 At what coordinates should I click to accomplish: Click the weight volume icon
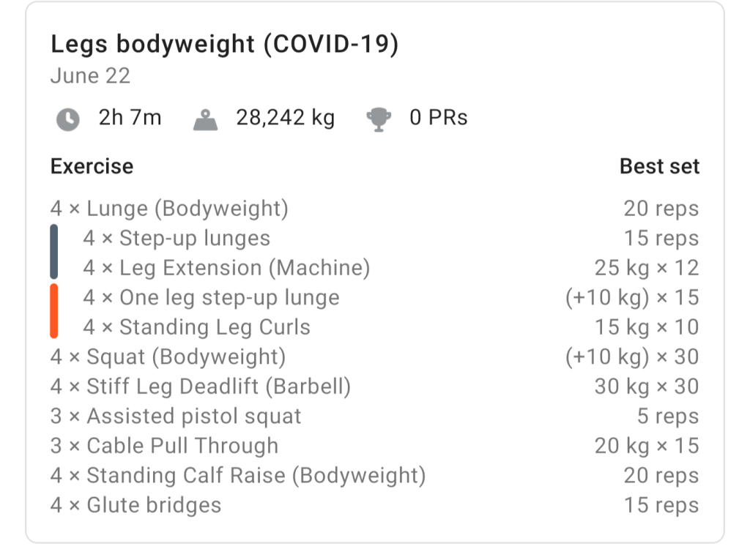pyautogui.click(x=207, y=119)
